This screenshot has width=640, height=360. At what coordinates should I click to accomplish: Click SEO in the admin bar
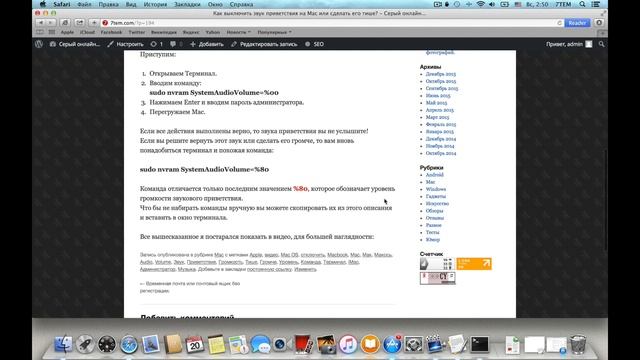[315, 44]
